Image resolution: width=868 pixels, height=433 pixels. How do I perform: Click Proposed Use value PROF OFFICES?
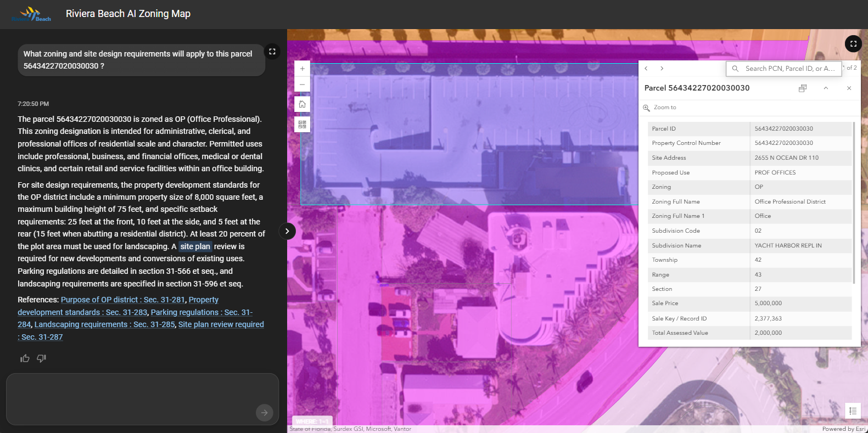775,173
